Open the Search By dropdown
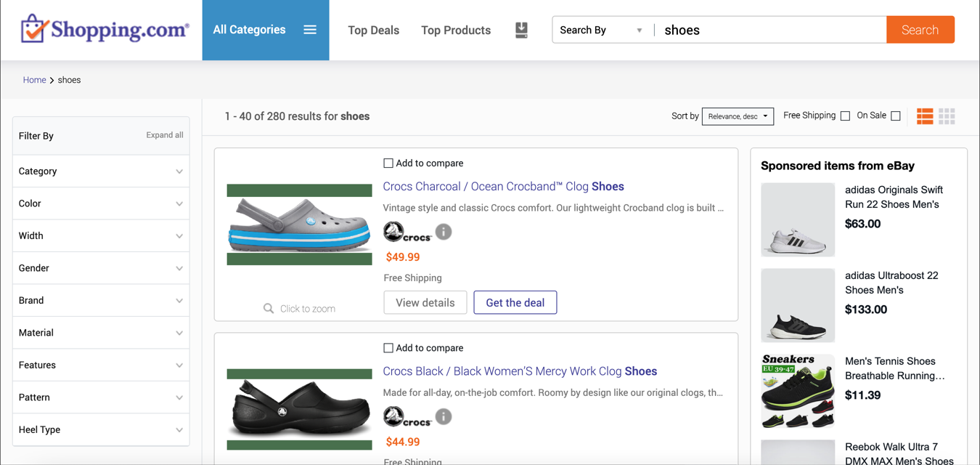980x465 pixels. coord(601,30)
